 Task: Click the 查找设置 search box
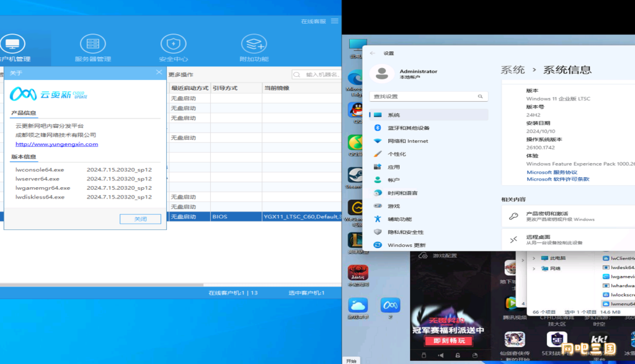[x=429, y=96]
